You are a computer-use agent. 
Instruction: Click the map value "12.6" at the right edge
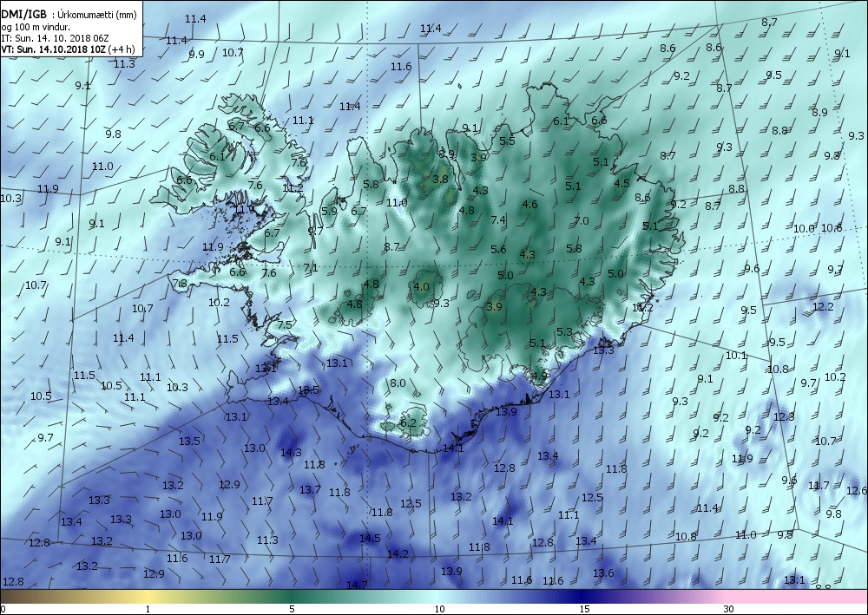857,491
